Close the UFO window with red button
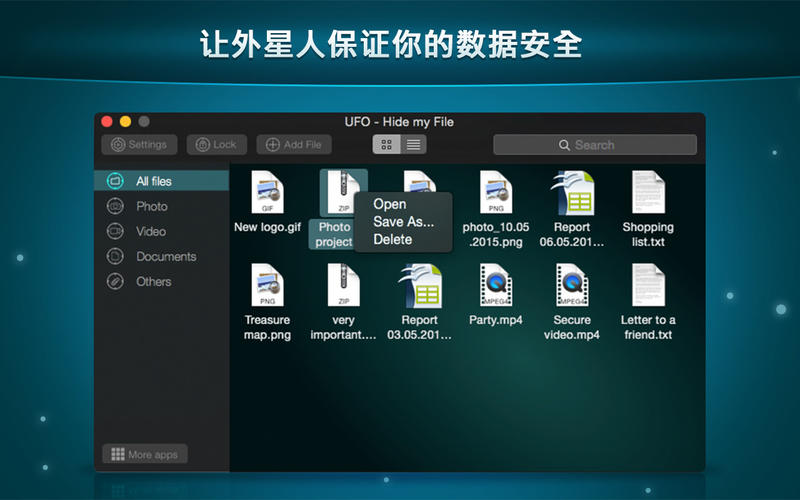This screenshot has height=500, width=800. coord(107,121)
